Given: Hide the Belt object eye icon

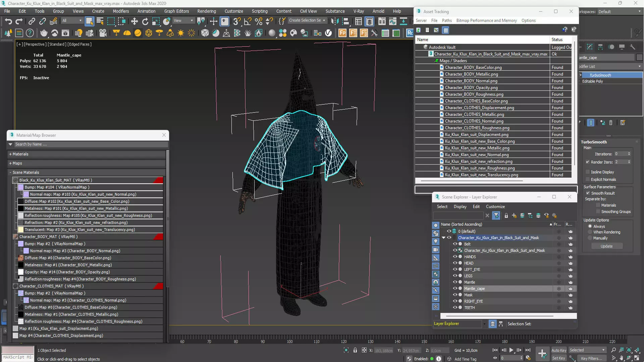Looking at the screenshot, I should coord(455,244).
